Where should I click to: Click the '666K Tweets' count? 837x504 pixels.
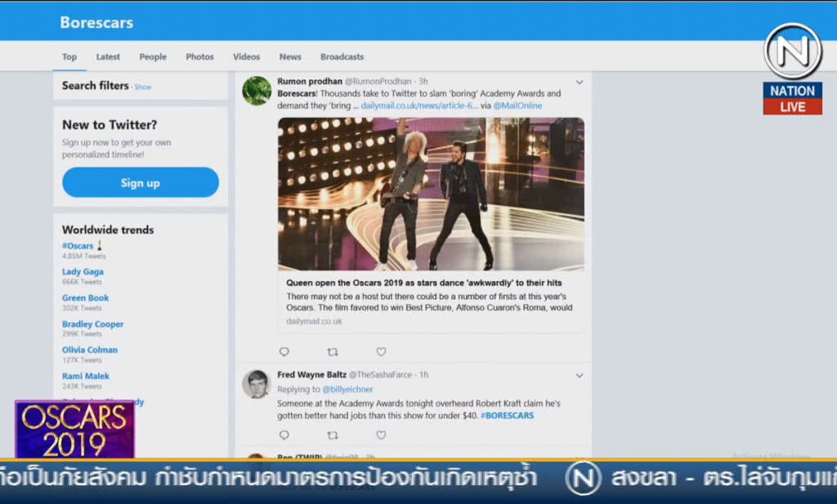(82, 282)
